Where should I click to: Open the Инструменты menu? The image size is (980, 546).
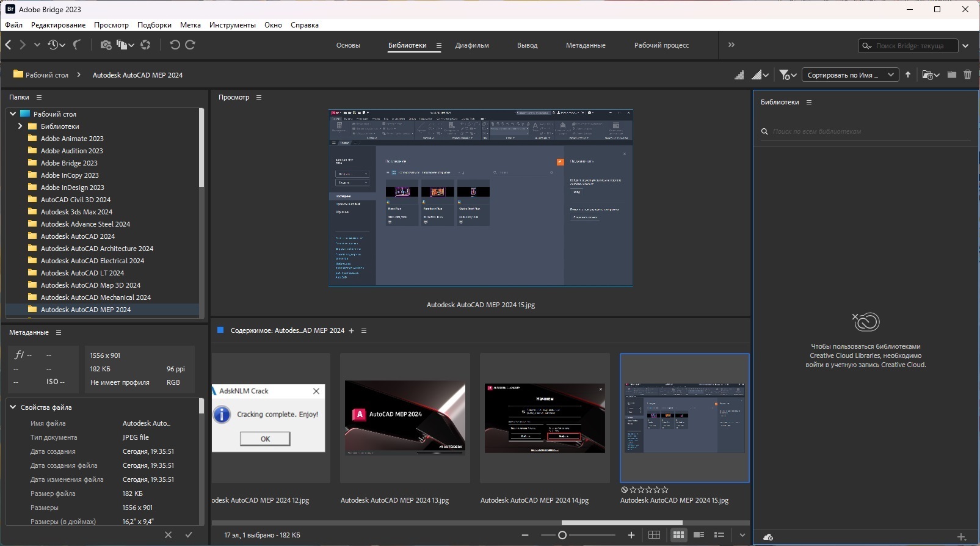232,25
